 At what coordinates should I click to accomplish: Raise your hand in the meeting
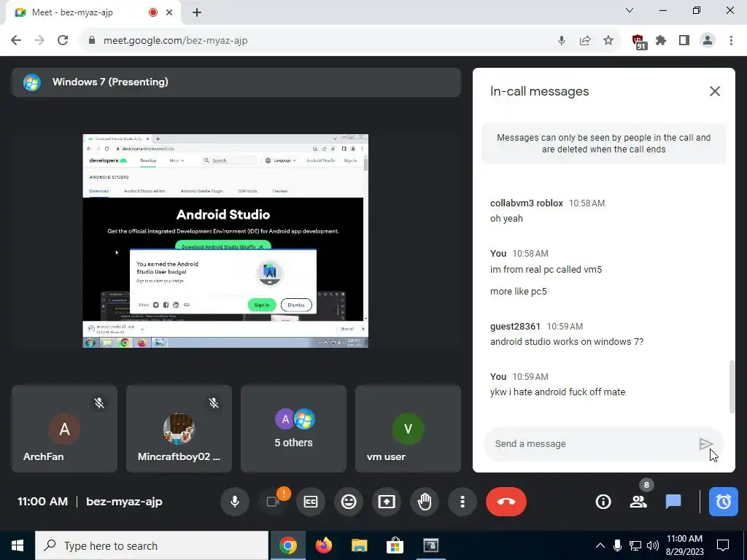coord(425,502)
